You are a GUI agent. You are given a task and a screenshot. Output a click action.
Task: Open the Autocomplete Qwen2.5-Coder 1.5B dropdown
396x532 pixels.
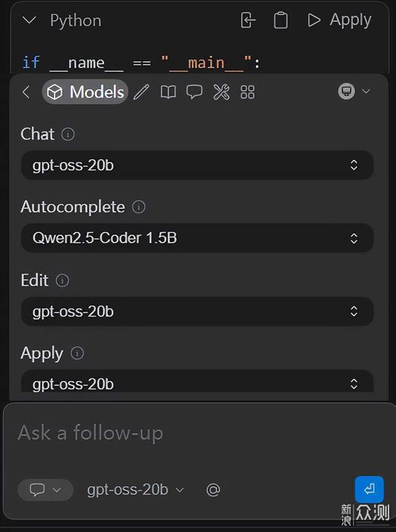tap(197, 238)
